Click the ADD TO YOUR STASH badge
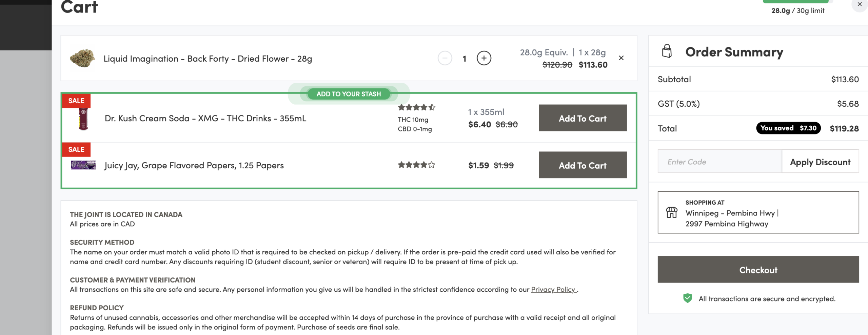This screenshot has width=868, height=335. click(349, 94)
